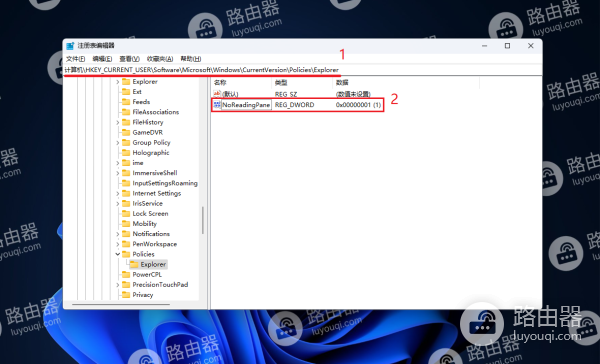Select the IrisService key
Screen dimensions: 600x364
[x=147, y=203]
